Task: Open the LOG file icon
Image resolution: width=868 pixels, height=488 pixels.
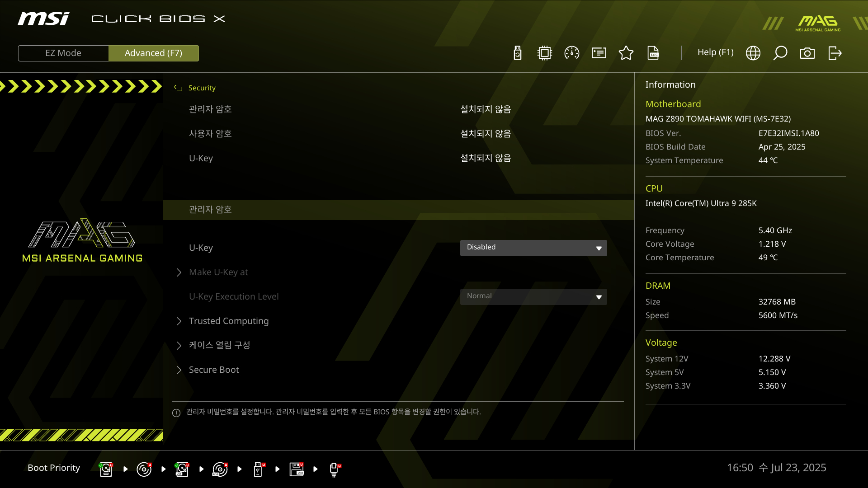Action: tap(653, 53)
